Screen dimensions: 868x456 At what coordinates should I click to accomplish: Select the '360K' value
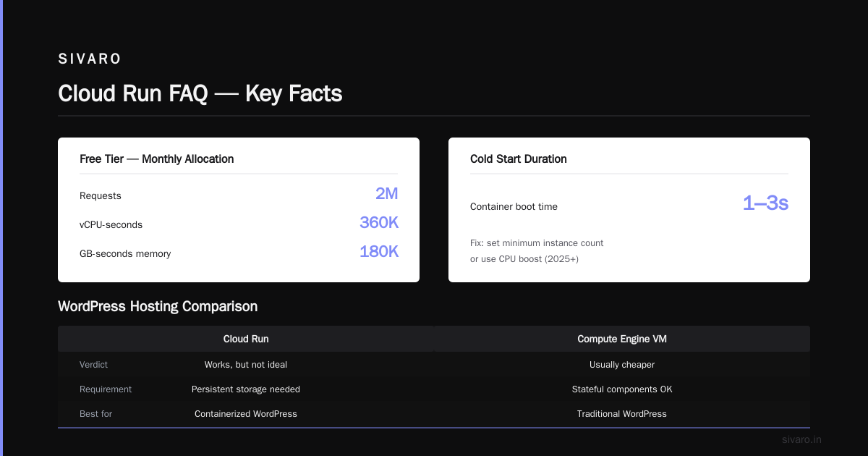[379, 223]
